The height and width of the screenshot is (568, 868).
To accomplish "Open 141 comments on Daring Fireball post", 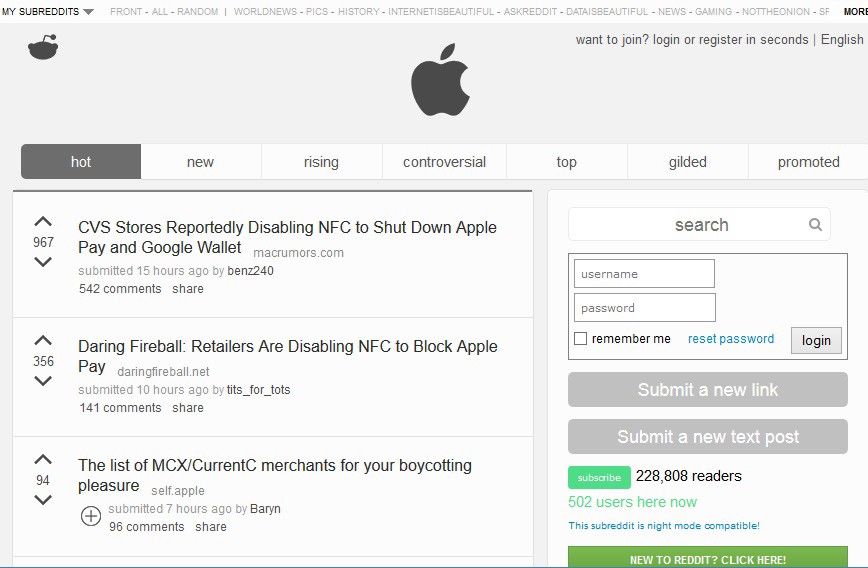I will click(x=120, y=407).
